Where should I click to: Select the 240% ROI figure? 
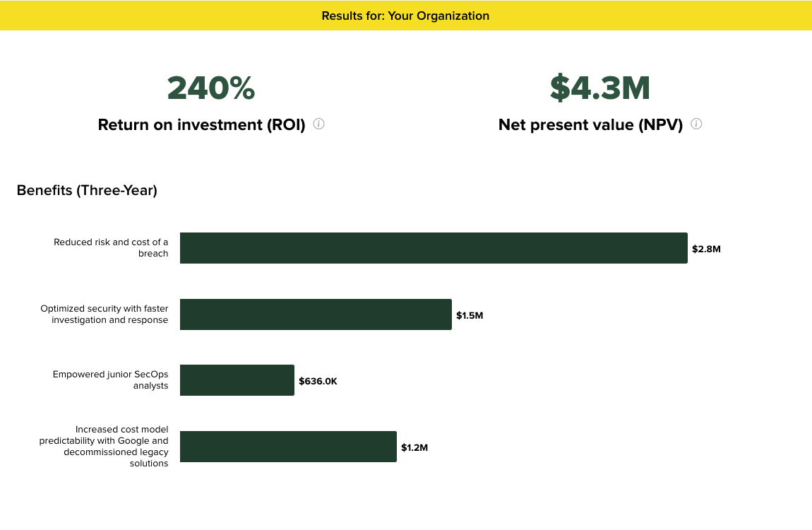(x=210, y=88)
